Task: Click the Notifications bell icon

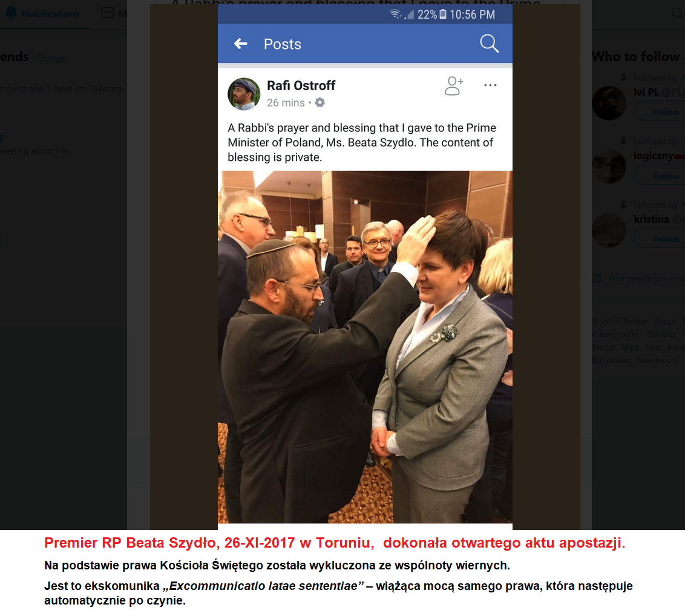Action: [11, 13]
